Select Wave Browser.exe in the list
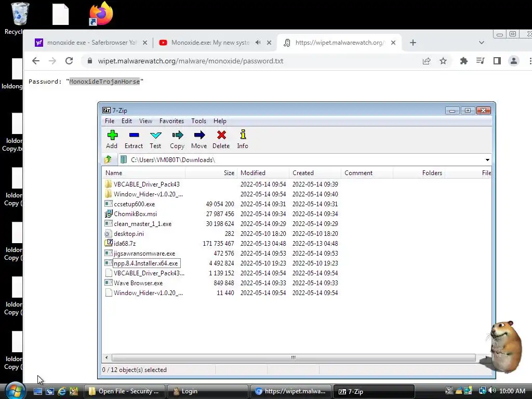532x399 pixels. point(138,283)
